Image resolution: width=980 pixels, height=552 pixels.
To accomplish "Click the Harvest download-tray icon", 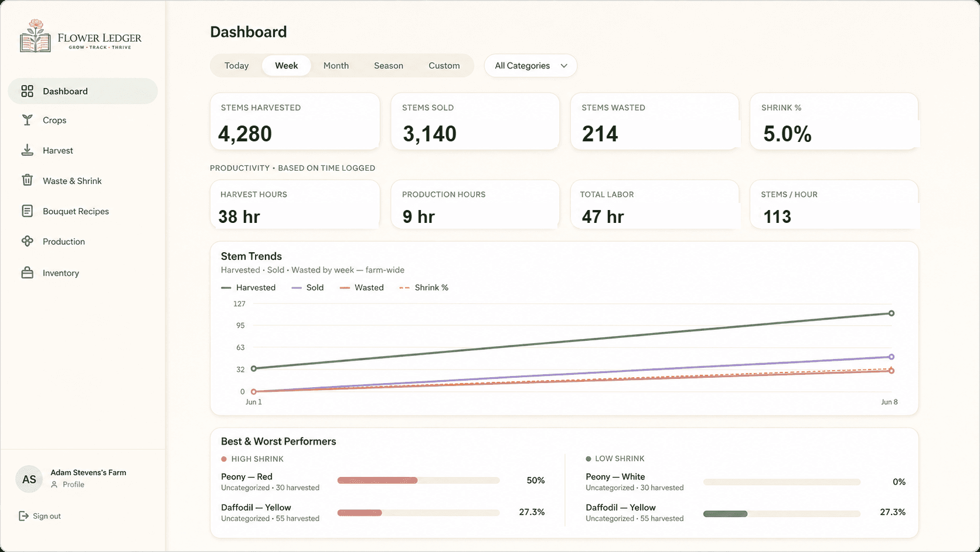I will (x=27, y=150).
